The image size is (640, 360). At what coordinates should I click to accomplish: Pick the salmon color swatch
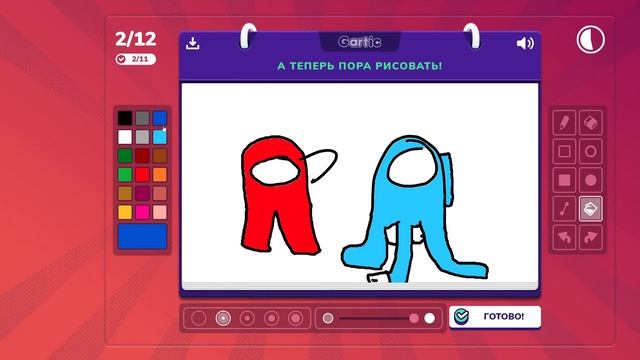[x=160, y=193]
